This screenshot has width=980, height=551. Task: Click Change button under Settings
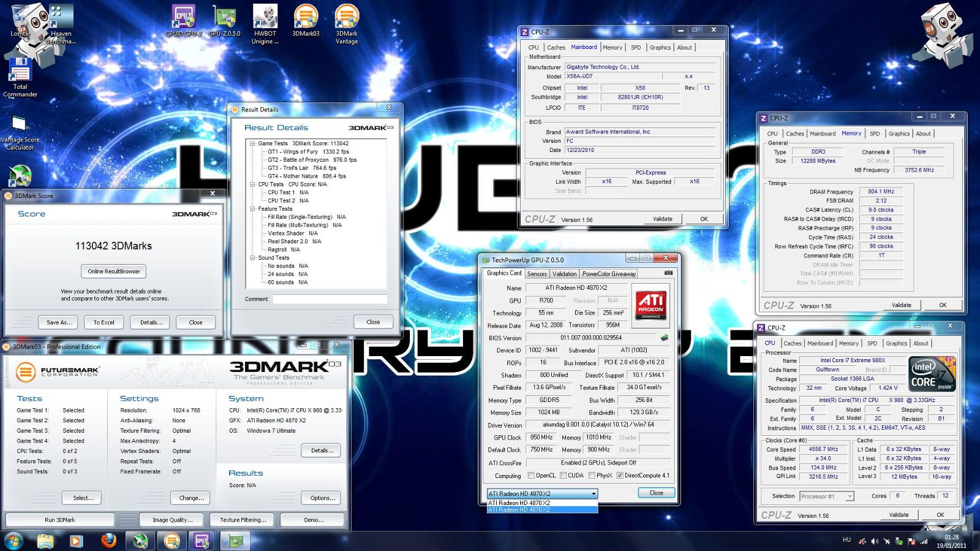tap(192, 498)
